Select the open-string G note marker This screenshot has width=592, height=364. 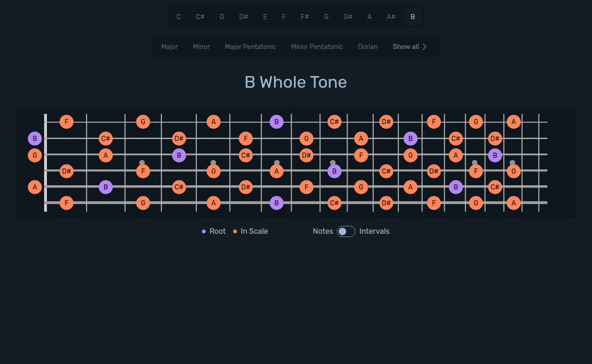[x=35, y=155]
